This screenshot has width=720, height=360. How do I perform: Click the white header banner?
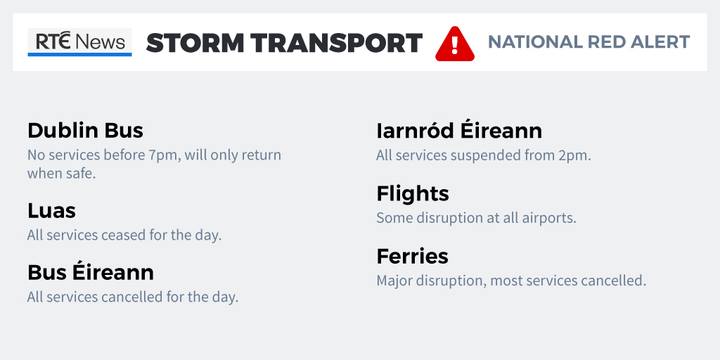click(x=360, y=42)
